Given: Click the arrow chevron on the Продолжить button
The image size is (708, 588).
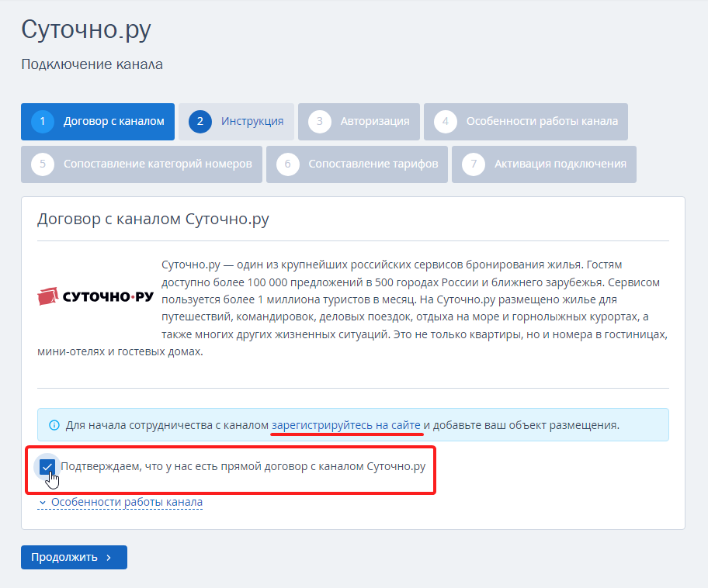Looking at the screenshot, I should pos(109,558).
